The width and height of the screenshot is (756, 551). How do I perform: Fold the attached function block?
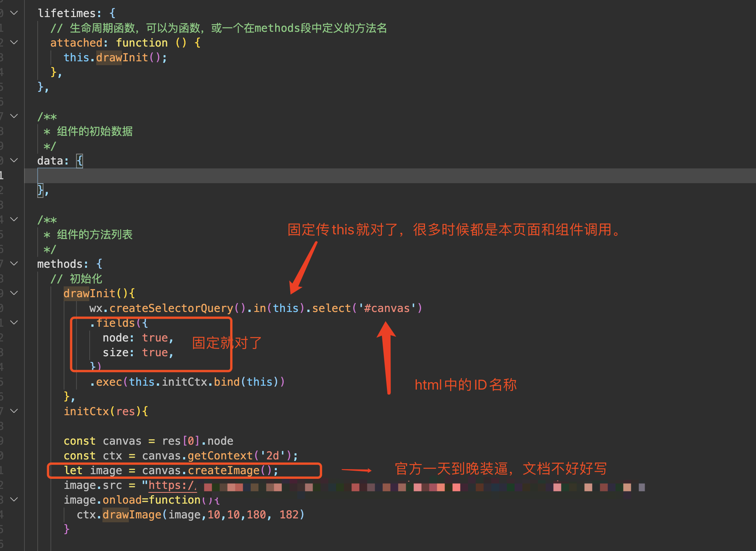(14, 42)
